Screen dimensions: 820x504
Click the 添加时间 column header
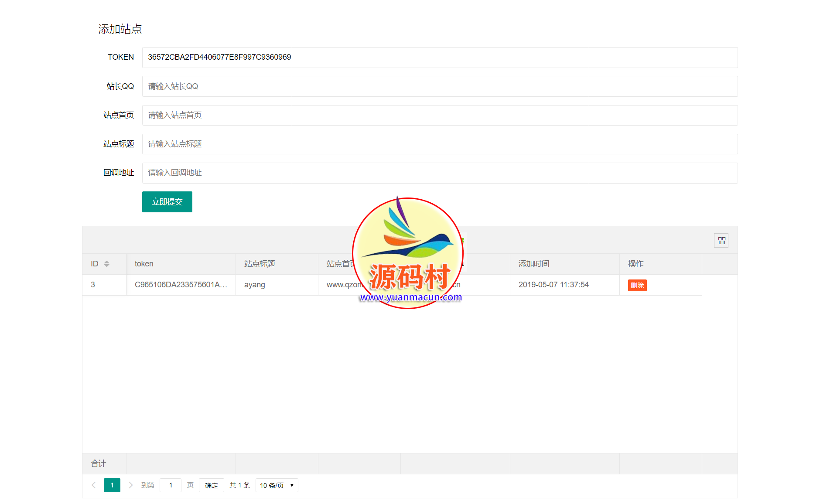(x=533, y=264)
